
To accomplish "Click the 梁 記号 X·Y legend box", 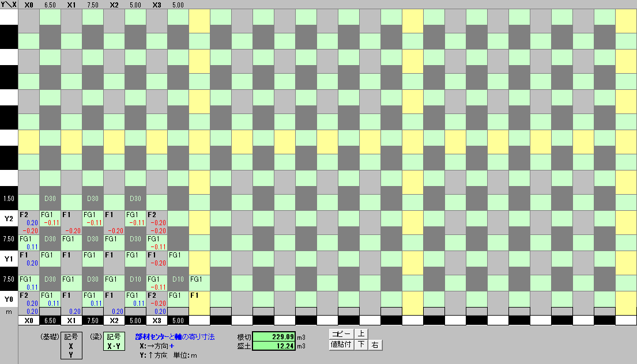I will [x=114, y=342].
